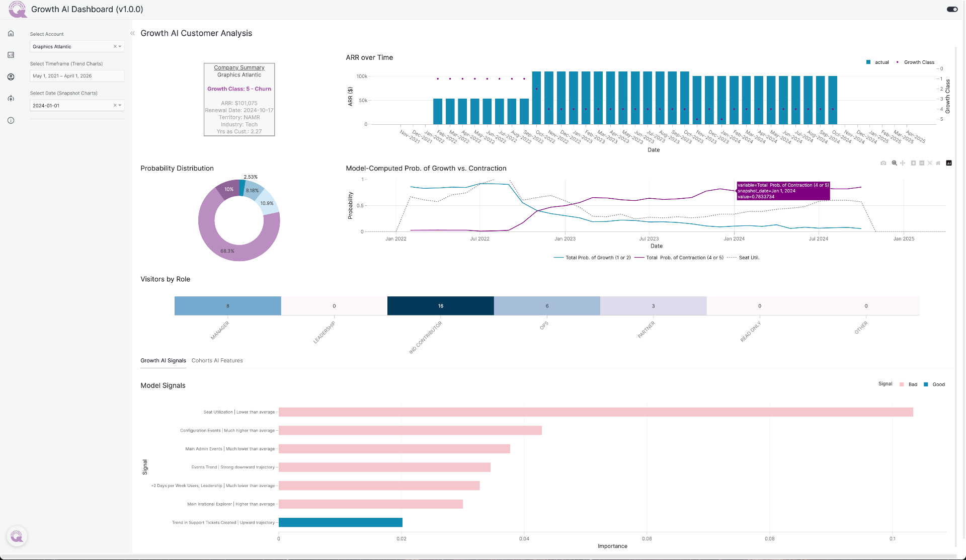Click 'Renewal Date: 2024-10-17' text
Viewport: 966px width, 560px height.
point(239,110)
